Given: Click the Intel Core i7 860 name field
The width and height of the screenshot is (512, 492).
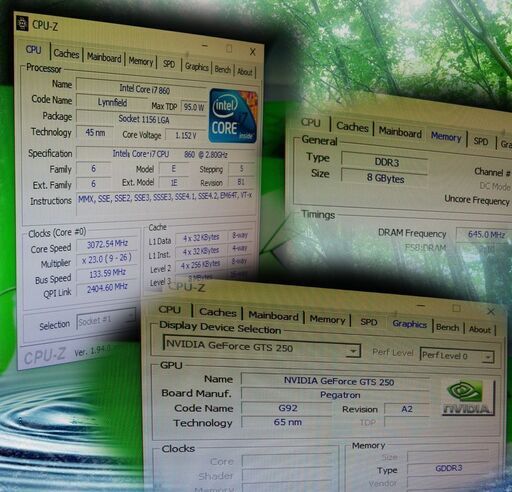Looking at the screenshot, I should tap(142, 88).
